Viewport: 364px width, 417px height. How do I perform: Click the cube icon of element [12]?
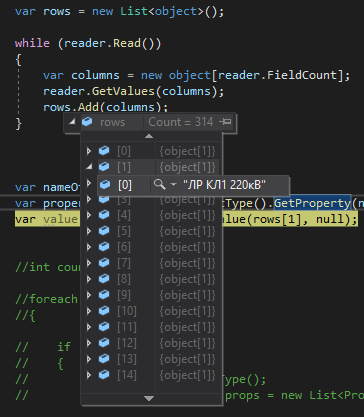[x=104, y=343]
